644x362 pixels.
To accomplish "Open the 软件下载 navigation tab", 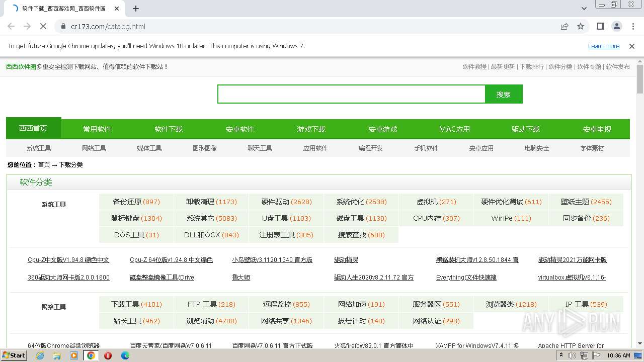I will pyautogui.click(x=169, y=129).
